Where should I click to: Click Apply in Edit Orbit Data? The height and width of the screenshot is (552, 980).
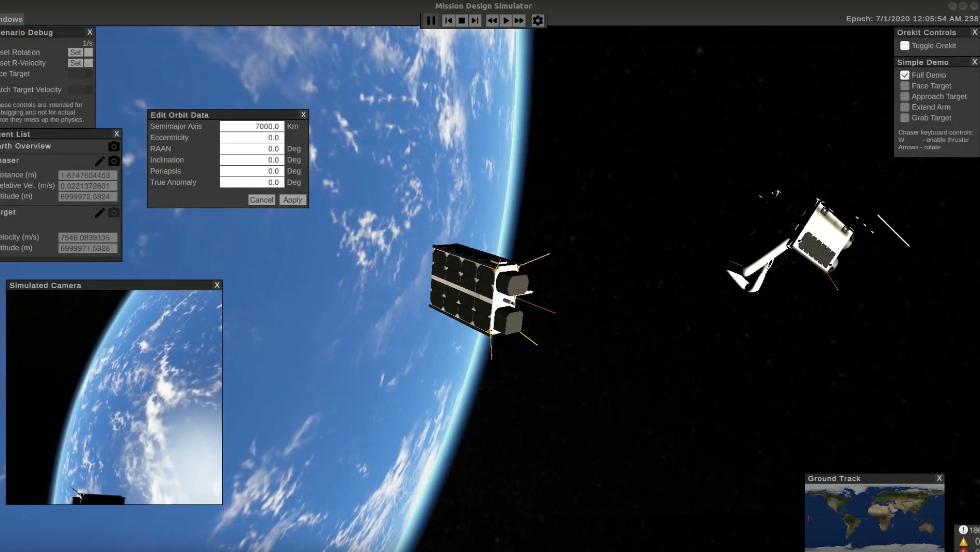[x=292, y=200]
